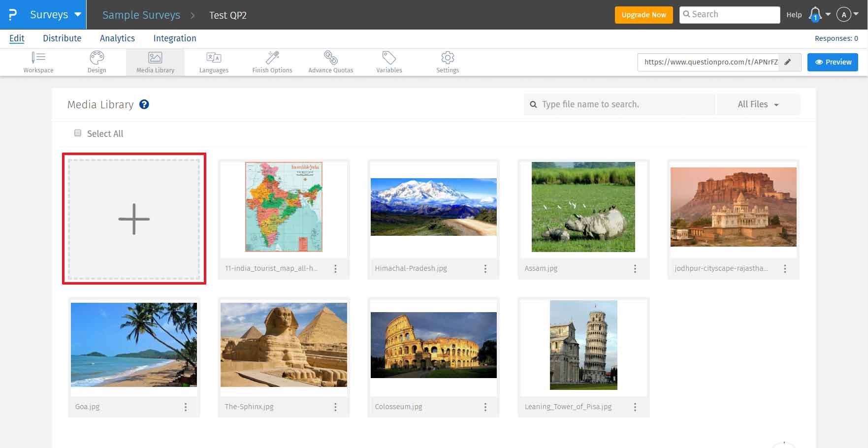Viewport: 868px width, 448px height.
Task: Open options menu for Colosseum.jpg
Action: click(x=485, y=407)
